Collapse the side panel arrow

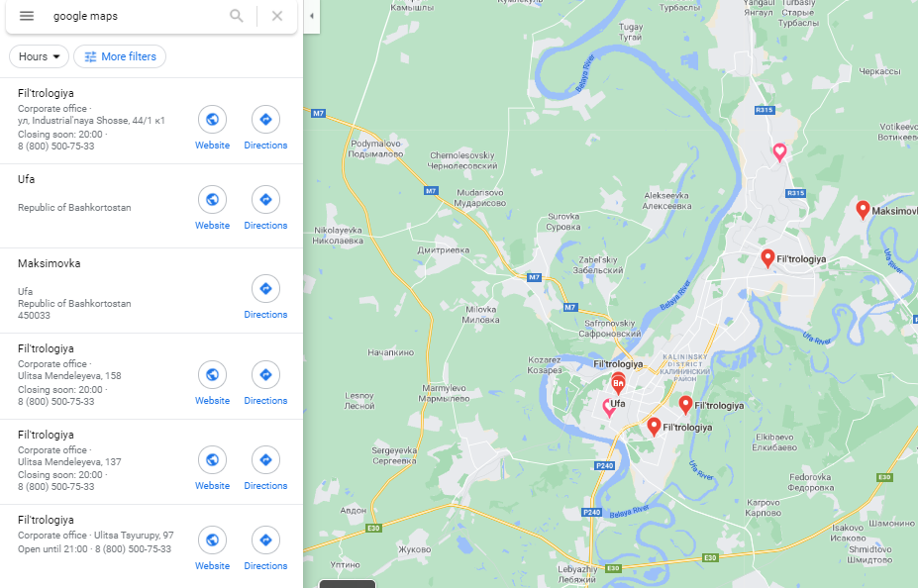[312, 16]
